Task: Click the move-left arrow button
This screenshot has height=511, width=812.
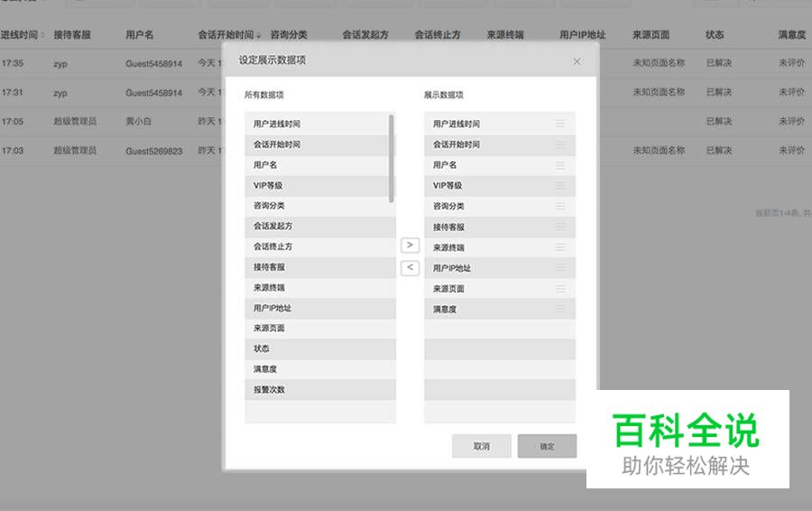Action: tap(410, 267)
